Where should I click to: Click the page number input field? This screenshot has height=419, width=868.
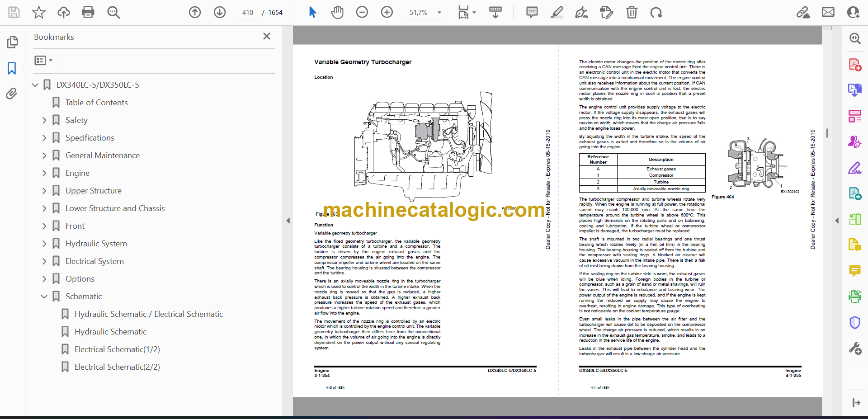pos(248,13)
